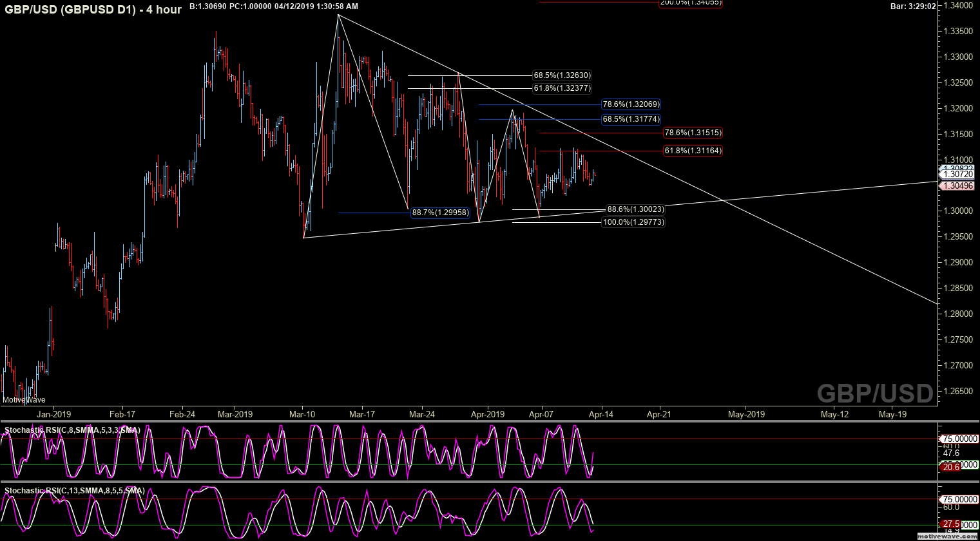Click the red 78.6%(1.31515) level label

tap(693, 133)
